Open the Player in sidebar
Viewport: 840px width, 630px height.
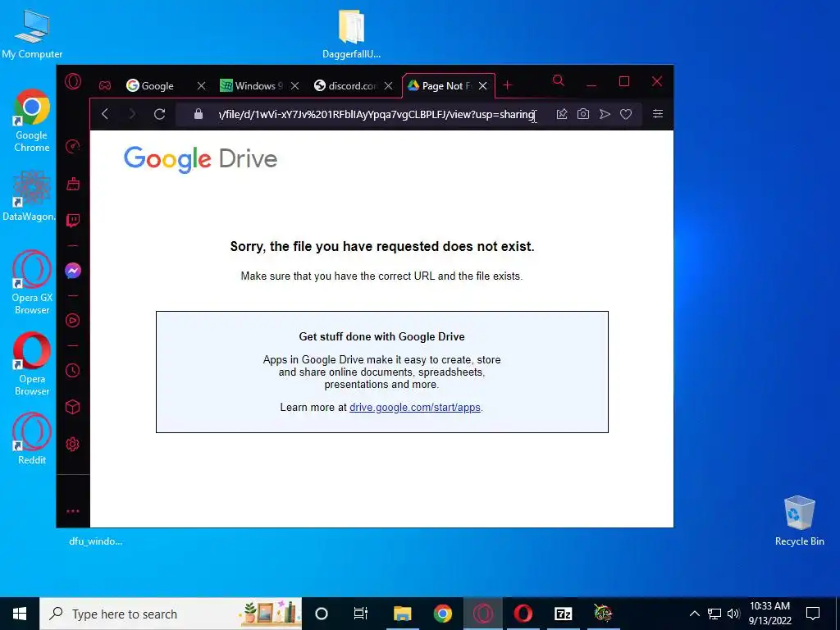[73, 321]
